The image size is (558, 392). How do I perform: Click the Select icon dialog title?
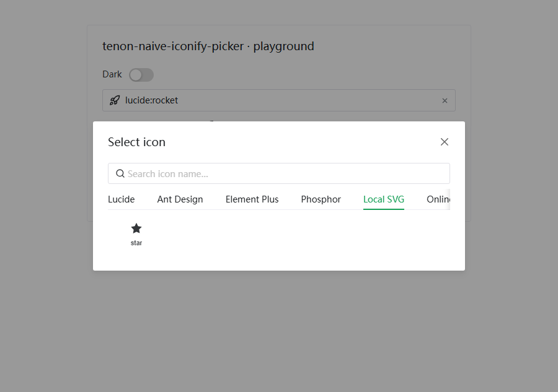pos(136,142)
